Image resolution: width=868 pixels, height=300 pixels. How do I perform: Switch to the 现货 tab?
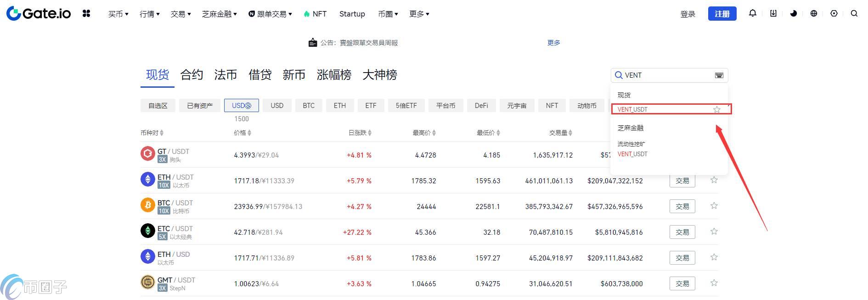[x=158, y=75]
